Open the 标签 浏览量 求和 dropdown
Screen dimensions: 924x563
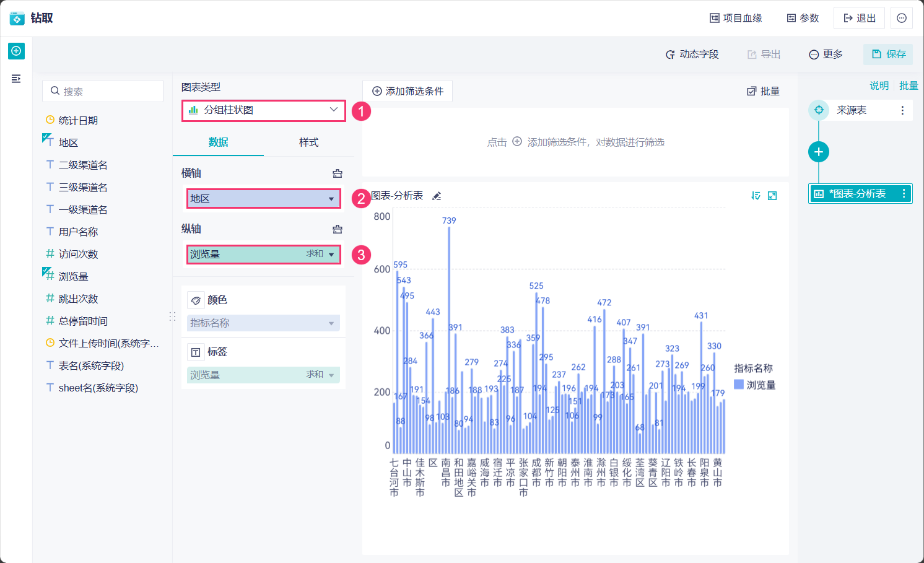click(264, 375)
